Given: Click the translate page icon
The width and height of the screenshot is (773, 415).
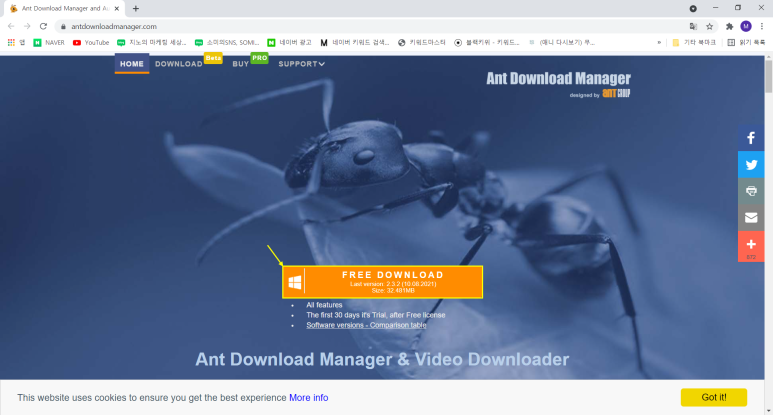Looking at the screenshot, I should (693, 27).
